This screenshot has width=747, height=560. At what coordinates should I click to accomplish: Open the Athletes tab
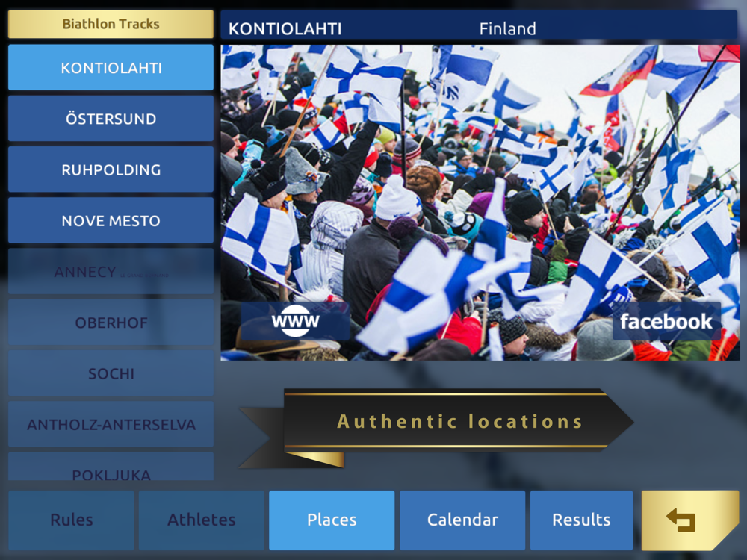202,520
